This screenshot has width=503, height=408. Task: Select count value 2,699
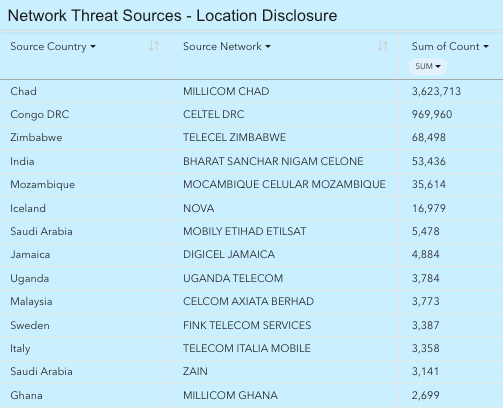[x=425, y=395]
